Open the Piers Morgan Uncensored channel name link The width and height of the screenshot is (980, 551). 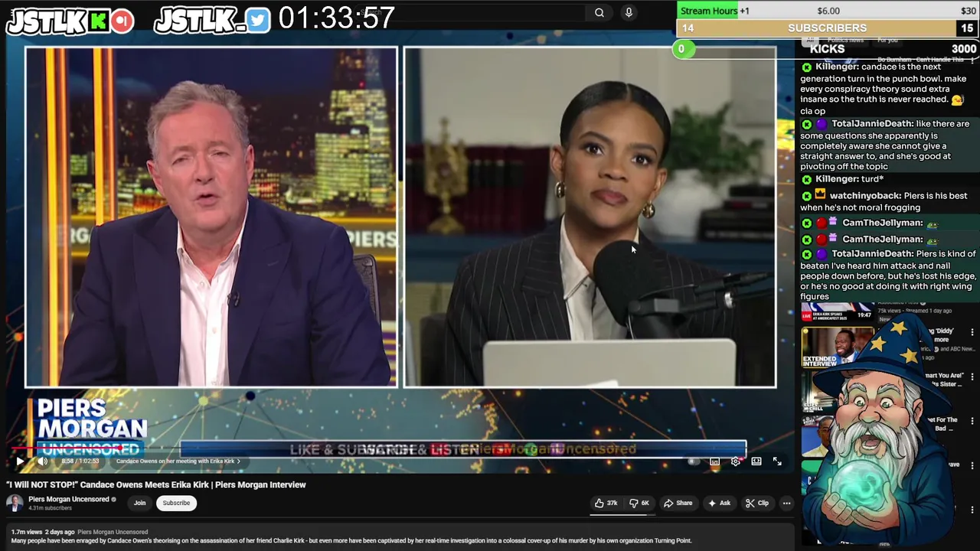(69, 499)
